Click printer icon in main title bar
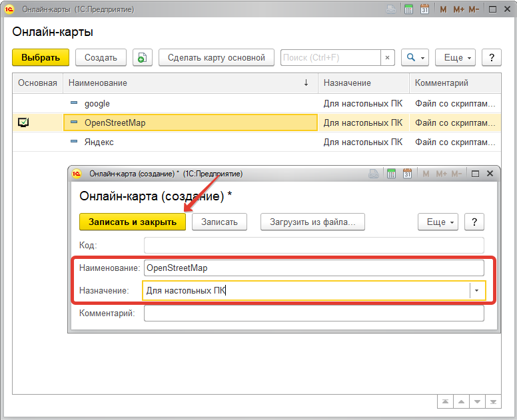517x420 pixels. (391, 9)
